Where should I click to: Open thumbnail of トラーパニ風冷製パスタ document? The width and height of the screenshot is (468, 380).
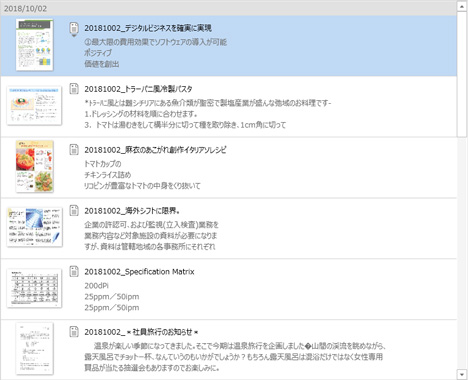[x=34, y=105]
